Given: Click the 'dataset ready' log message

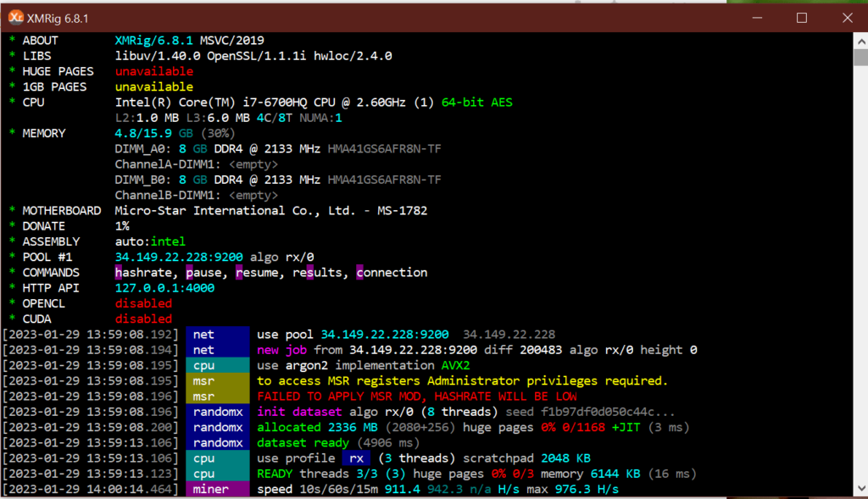Looking at the screenshot, I should pos(303,443).
